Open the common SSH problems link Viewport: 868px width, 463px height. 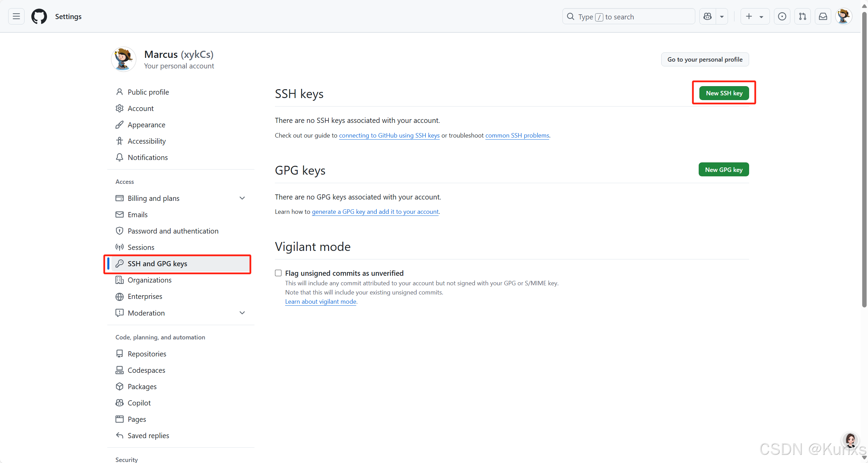tap(517, 135)
